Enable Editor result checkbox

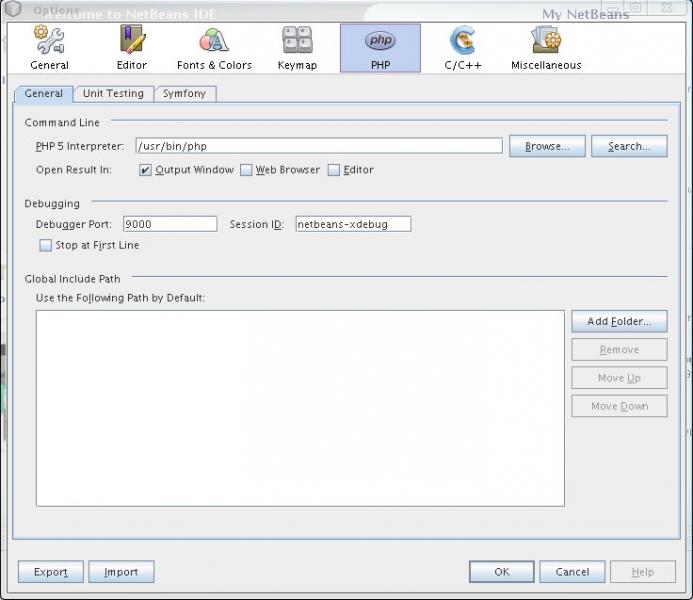(x=334, y=170)
